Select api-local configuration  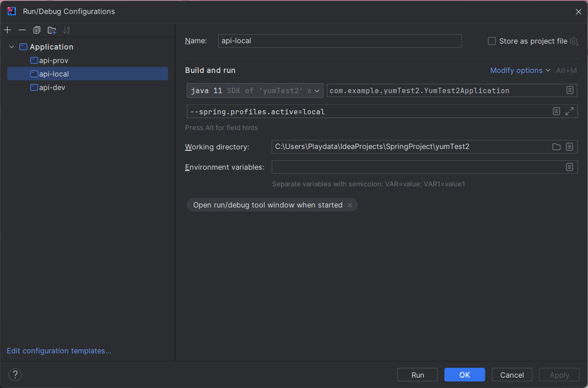[x=87, y=74]
